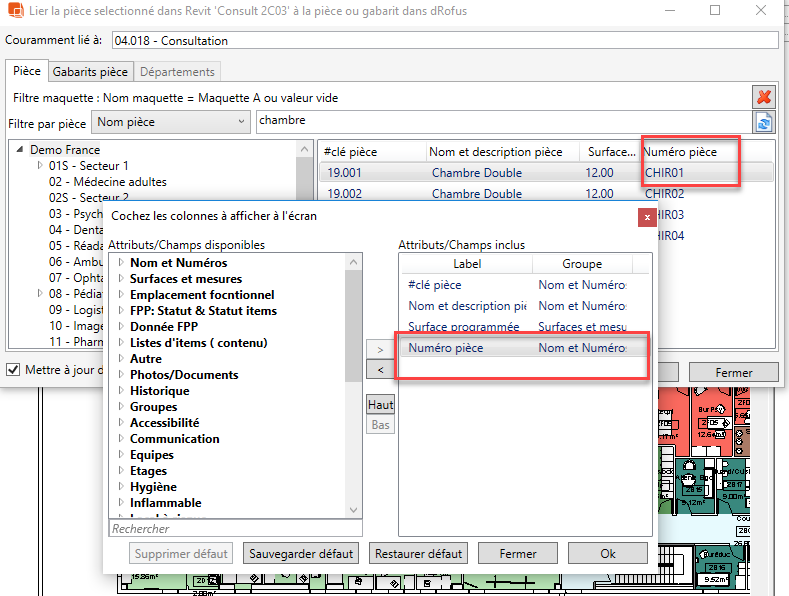Click the dRofus app icon in title bar
This screenshot has height=596, width=789.
coord(14,11)
